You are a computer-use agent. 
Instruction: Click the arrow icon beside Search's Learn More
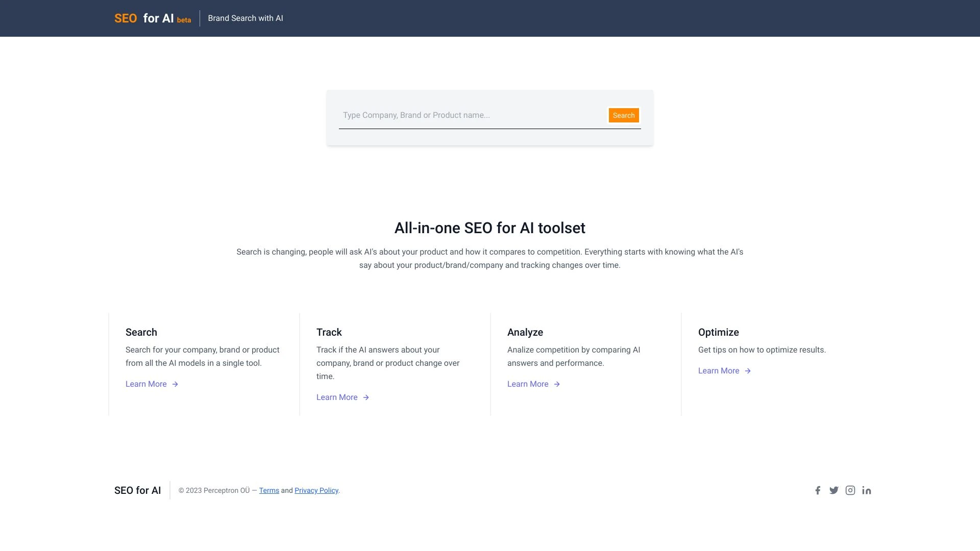click(175, 384)
